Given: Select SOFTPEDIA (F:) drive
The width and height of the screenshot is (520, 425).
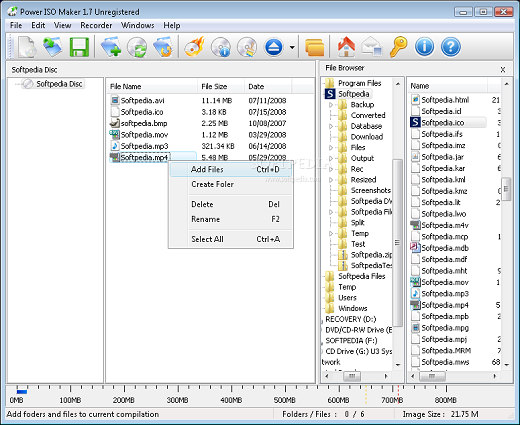Looking at the screenshot, I should click(351, 341).
